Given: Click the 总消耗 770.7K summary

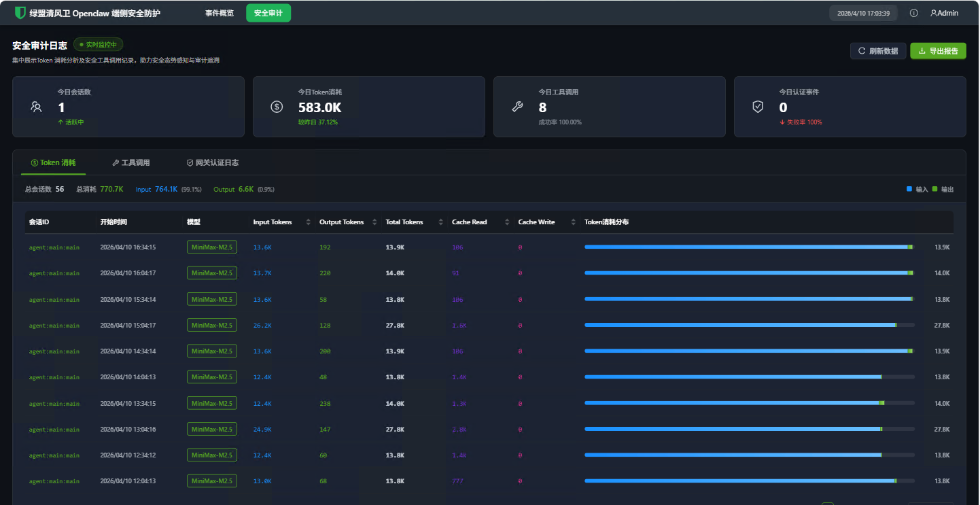Looking at the screenshot, I should click(100, 189).
